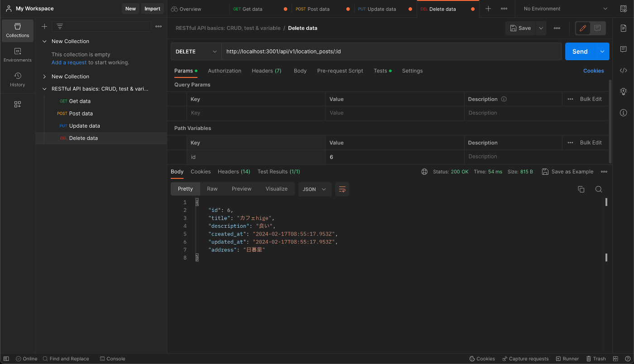Search within the response body
The width and height of the screenshot is (634, 364).
point(599,189)
